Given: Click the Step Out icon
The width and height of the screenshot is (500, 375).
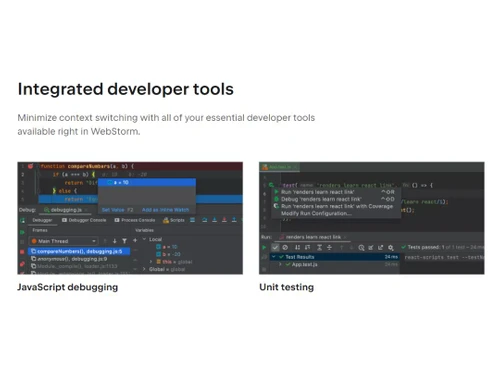Looking at the screenshot, I should pyautogui.click(x=234, y=220).
